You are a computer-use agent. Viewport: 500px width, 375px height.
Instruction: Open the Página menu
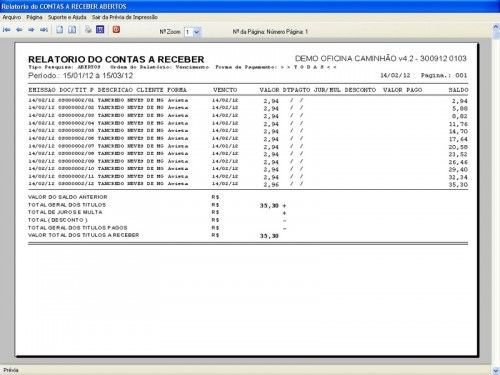click(34, 17)
